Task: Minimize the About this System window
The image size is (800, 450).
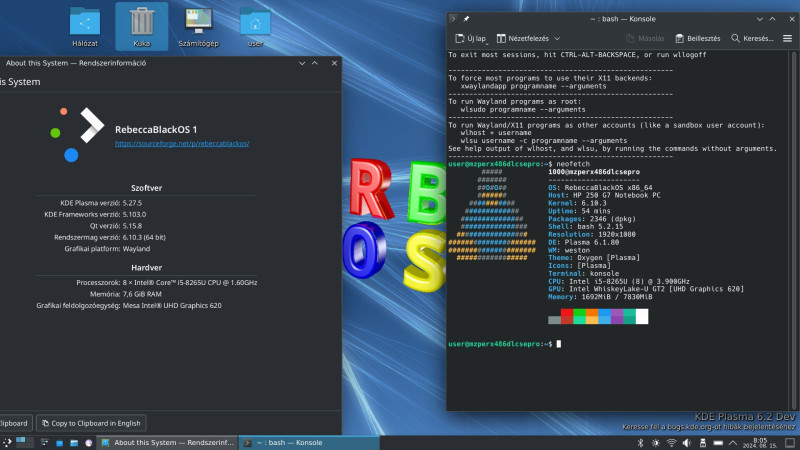Action: (x=302, y=63)
